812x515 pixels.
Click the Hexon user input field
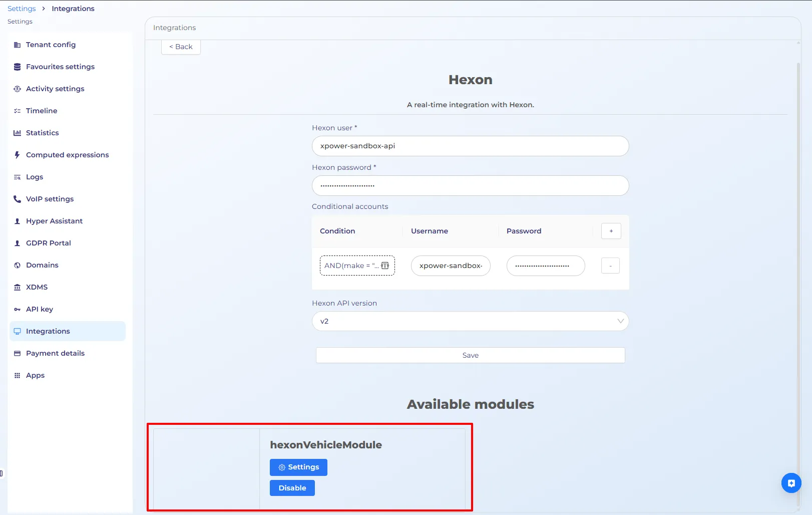pyautogui.click(x=470, y=146)
